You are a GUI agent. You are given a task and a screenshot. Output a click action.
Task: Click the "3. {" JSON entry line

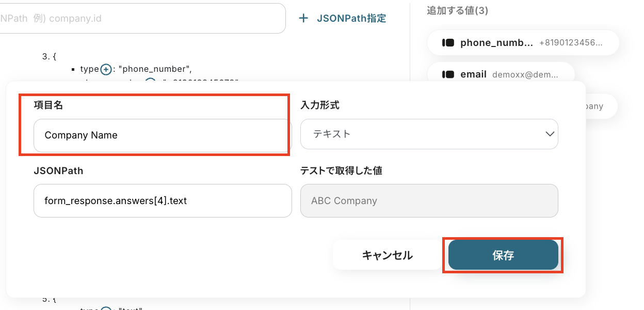coord(49,56)
